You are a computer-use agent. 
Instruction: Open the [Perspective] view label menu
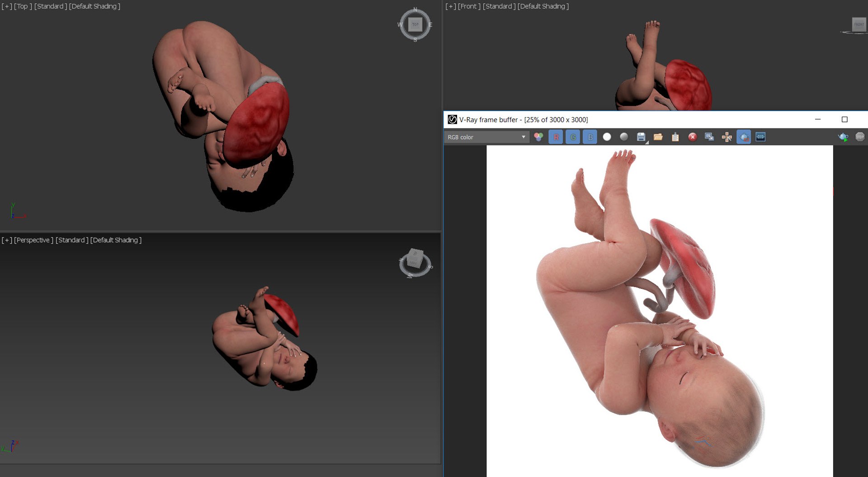(33, 240)
